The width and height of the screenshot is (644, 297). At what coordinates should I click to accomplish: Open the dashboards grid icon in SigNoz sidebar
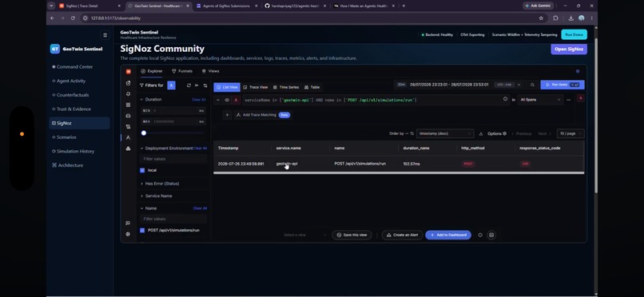128,105
